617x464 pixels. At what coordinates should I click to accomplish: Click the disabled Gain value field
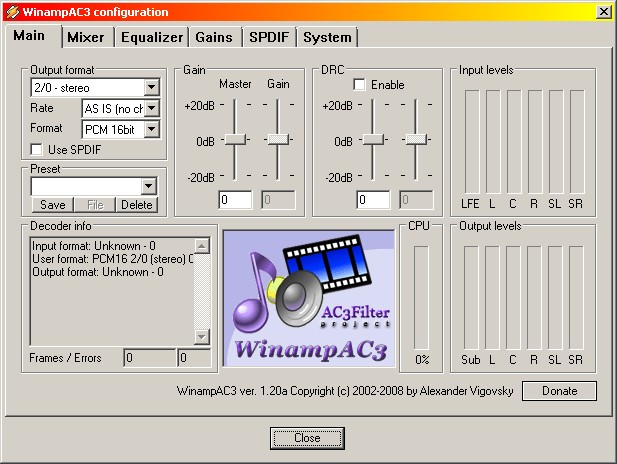(278, 200)
